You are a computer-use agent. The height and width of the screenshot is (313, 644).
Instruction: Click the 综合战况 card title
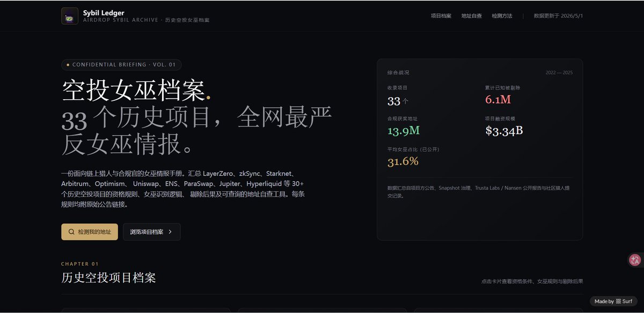point(398,72)
